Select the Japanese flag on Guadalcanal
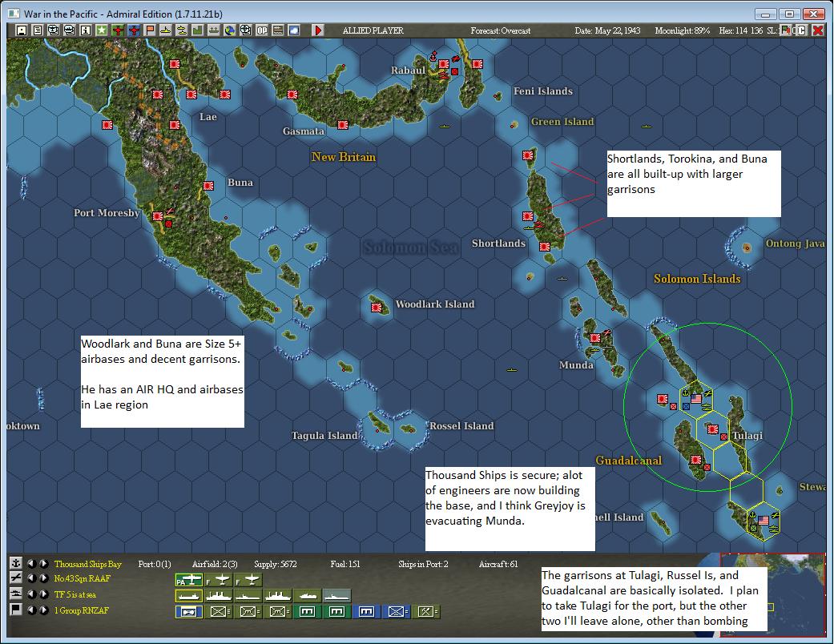The width and height of the screenshot is (834, 644). [695, 459]
